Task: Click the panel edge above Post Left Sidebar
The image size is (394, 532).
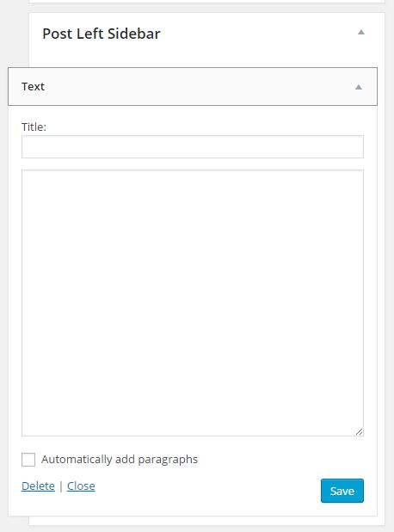Action: click(x=206, y=13)
